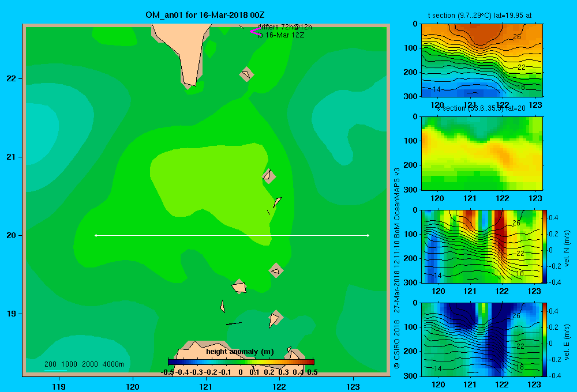
Task: Click the vel. E velocity color scale
Action: pyautogui.click(x=545, y=340)
